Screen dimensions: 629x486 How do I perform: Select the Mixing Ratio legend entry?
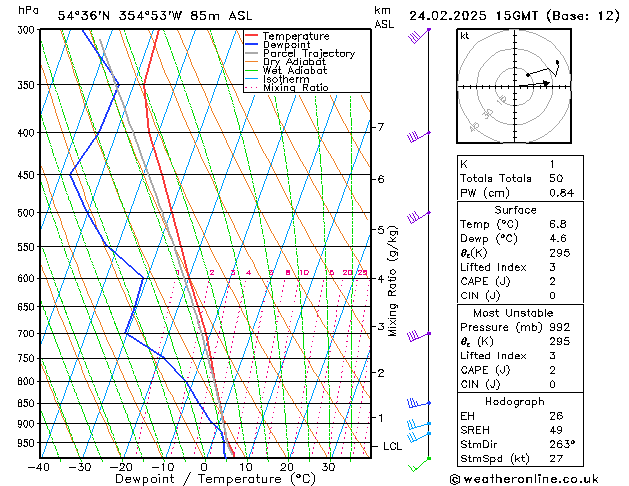point(295,88)
